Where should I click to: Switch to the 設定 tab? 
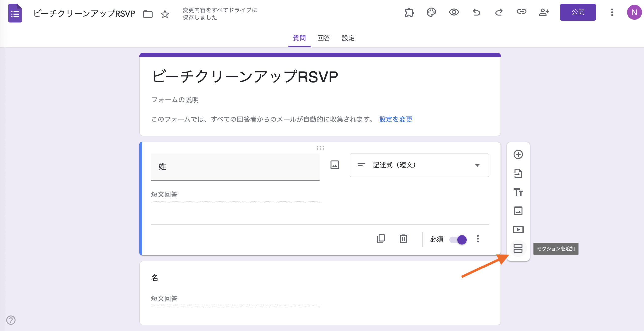[x=348, y=38]
